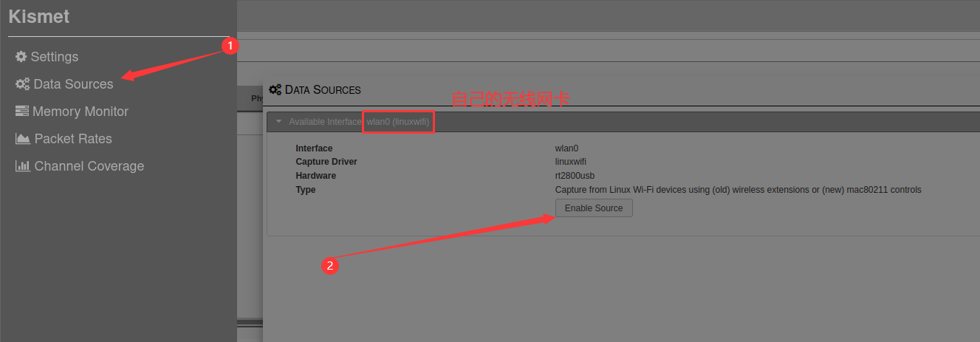Click the Channel Coverage bar-chart icon
980x342 pixels.
(x=23, y=166)
